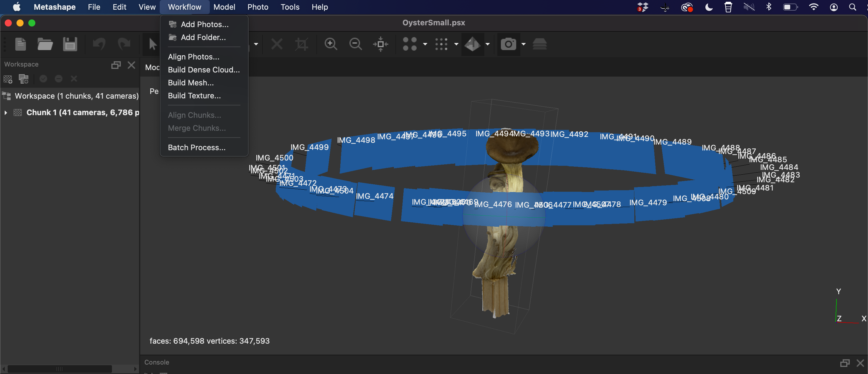868x374 pixels.
Task: Click the Add Chunk icon in Workspace
Action: 8,79
